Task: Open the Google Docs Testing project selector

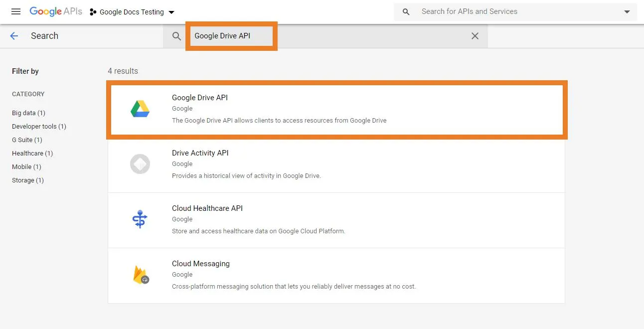Action: [x=132, y=12]
